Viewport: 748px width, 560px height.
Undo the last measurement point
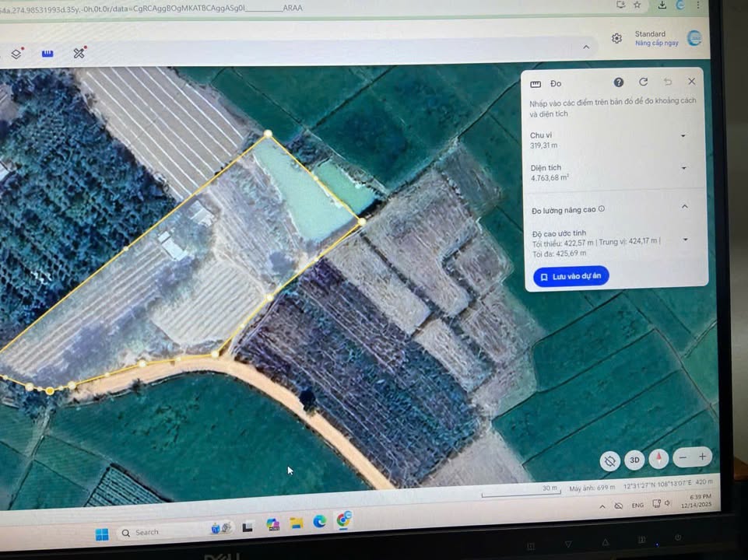pos(668,81)
